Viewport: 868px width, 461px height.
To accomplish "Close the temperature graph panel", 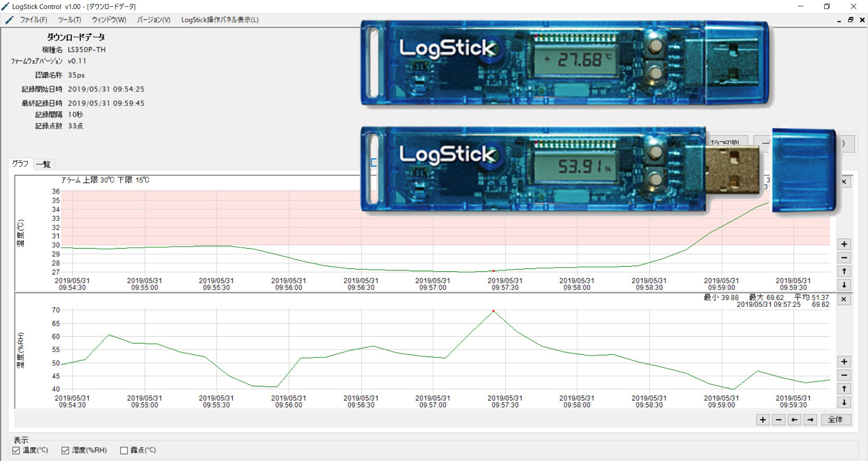I will tap(844, 182).
